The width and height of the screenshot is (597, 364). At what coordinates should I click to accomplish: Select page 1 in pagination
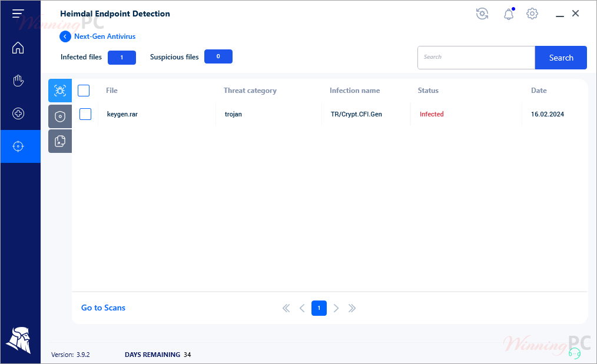tap(319, 308)
